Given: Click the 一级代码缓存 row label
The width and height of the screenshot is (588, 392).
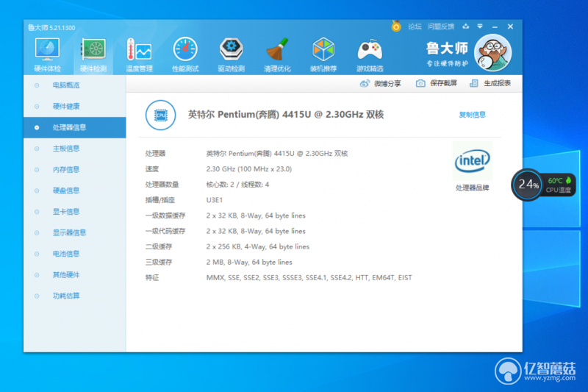Looking at the screenshot, I should (x=165, y=231).
